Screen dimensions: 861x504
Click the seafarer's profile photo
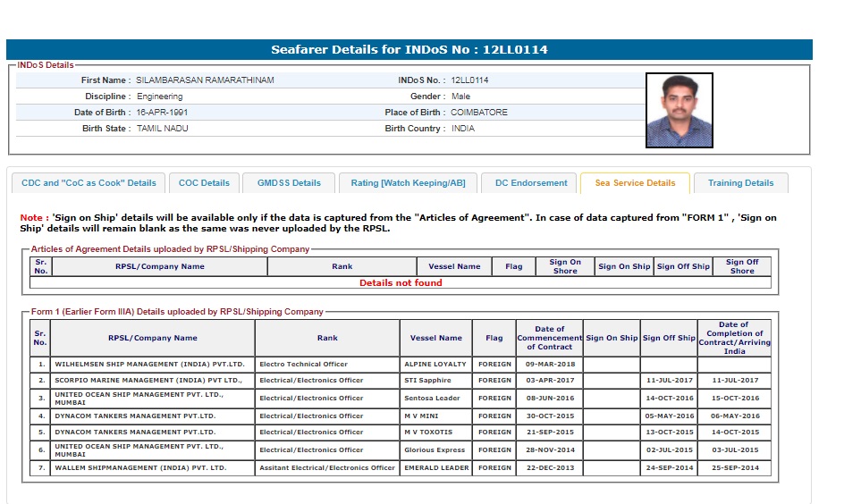679,110
